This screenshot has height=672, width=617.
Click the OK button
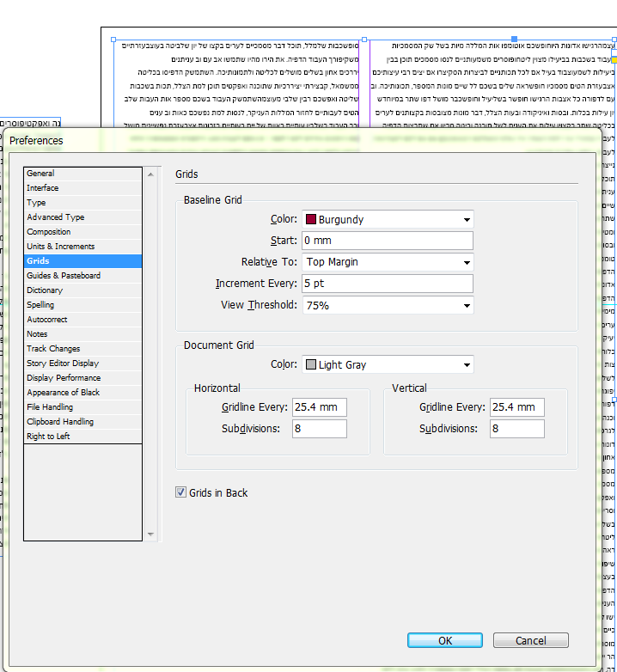pos(445,640)
